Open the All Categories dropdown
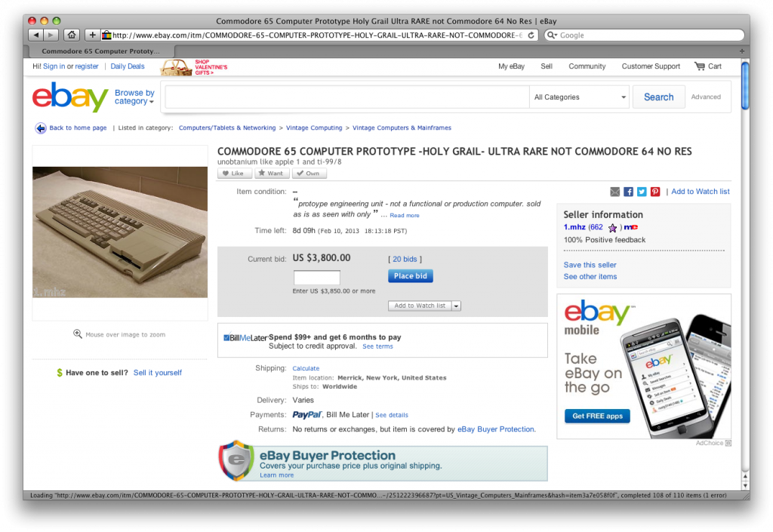Viewport: 773px width, 532px height. point(580,97)
